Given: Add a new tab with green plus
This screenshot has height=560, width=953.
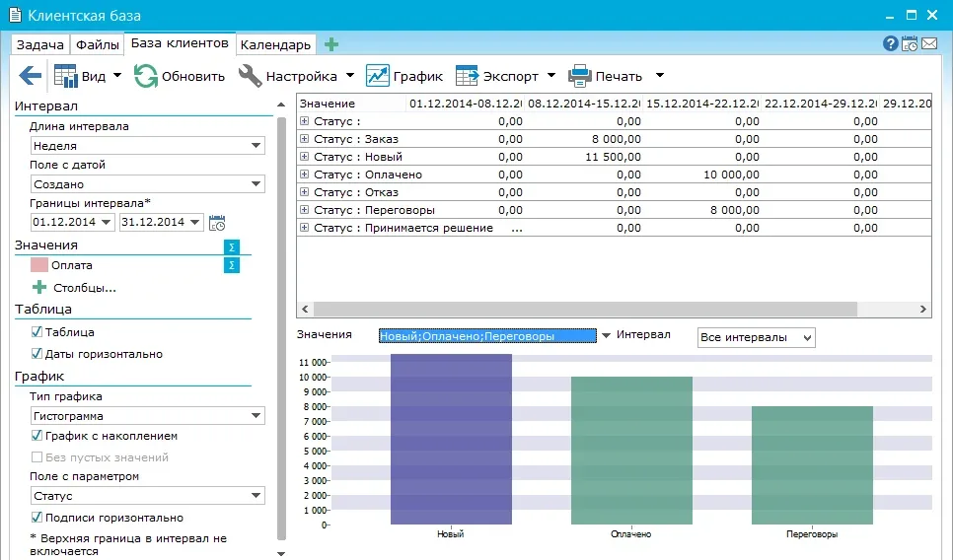Looking at the screenshot, I should (331, 44).
